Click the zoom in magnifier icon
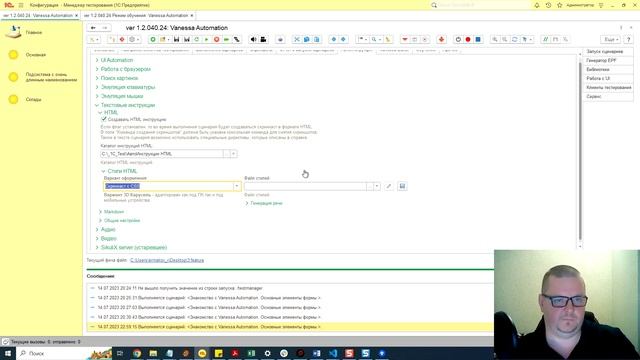640x360 pixels. click(x=495, y=40)
